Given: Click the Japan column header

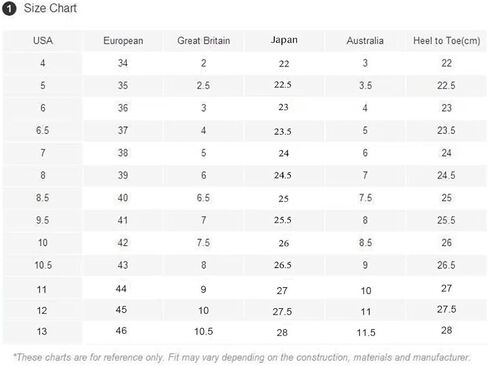Looking at the screenshot, I should tap(284, 40).
